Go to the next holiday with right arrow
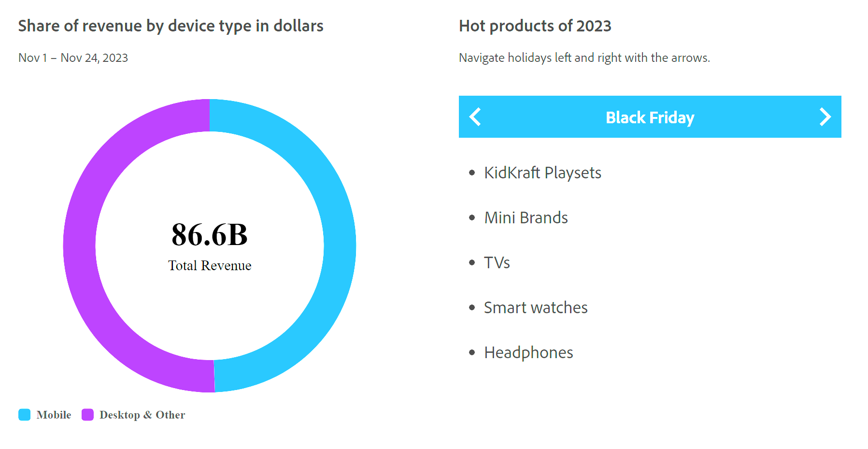868x449 pixels. [x=825, y=117]
